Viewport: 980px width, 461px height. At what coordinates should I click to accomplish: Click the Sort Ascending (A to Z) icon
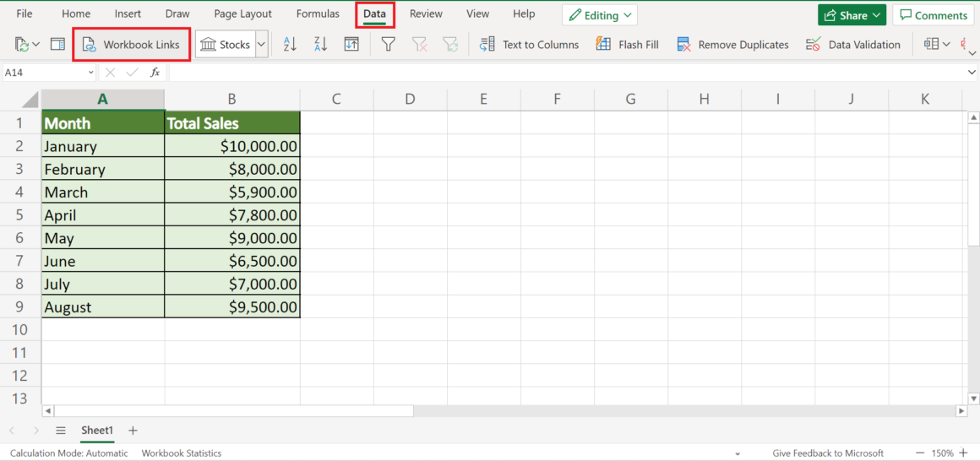click(290, 45)
